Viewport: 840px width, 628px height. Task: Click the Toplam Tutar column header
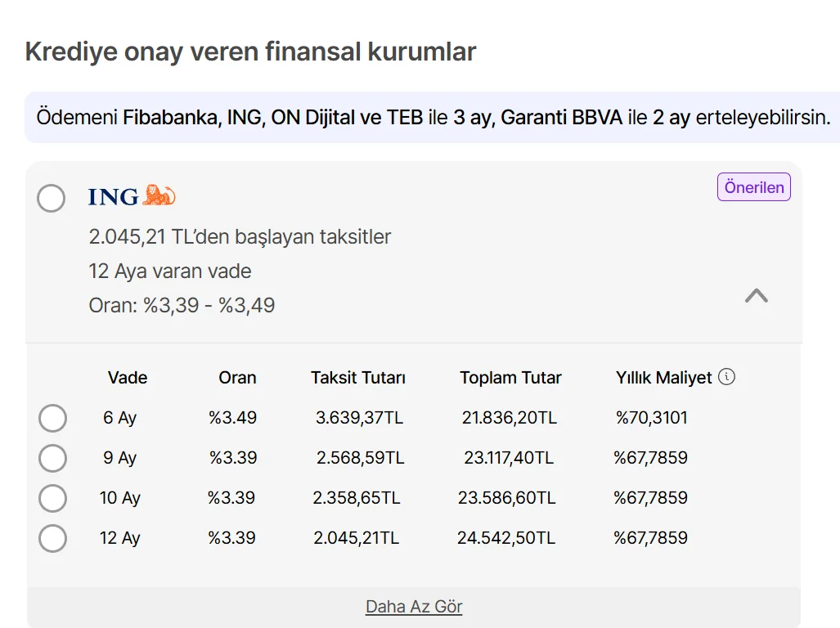point(510,378)
